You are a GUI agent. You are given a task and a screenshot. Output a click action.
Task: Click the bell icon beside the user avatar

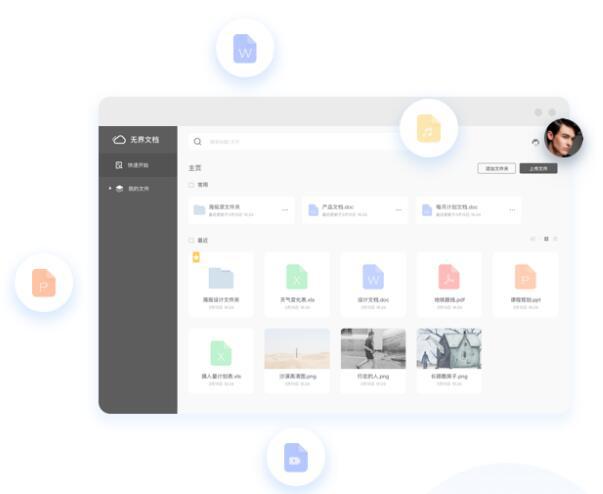tap(536, 142)
